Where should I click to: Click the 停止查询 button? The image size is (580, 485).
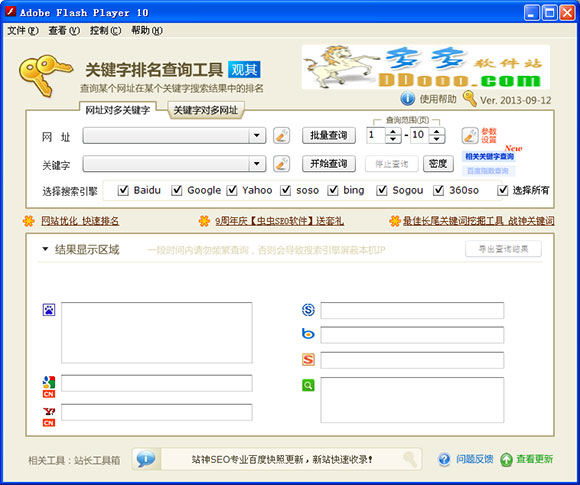point(392,164)
